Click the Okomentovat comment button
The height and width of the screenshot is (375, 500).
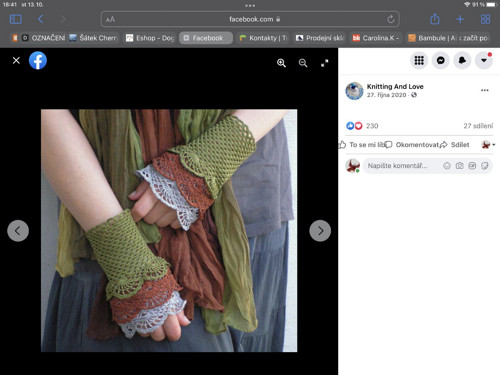tap(411, 145)
